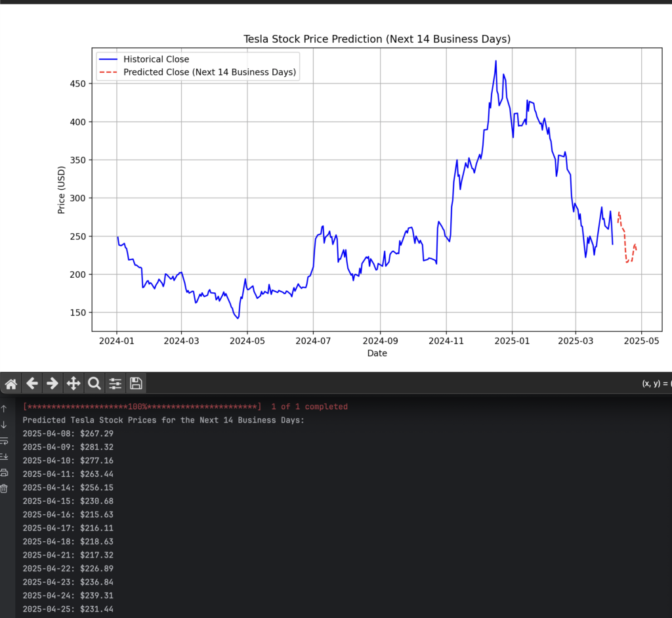672x618 pixels.
Task: Click the 2025-04-24: $239.31 output line
Action: (x=68, y=596)
